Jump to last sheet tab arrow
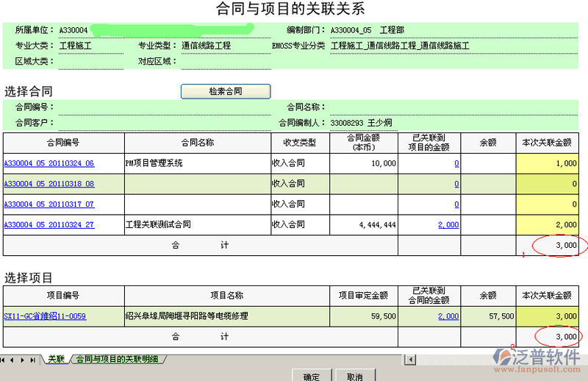 tap(33, 360)
